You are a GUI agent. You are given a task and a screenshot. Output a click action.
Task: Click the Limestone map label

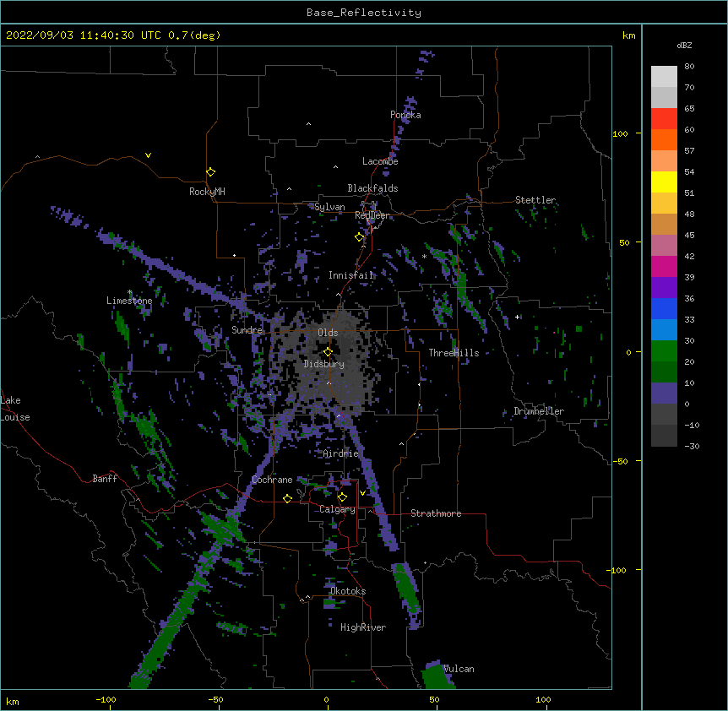129,301
